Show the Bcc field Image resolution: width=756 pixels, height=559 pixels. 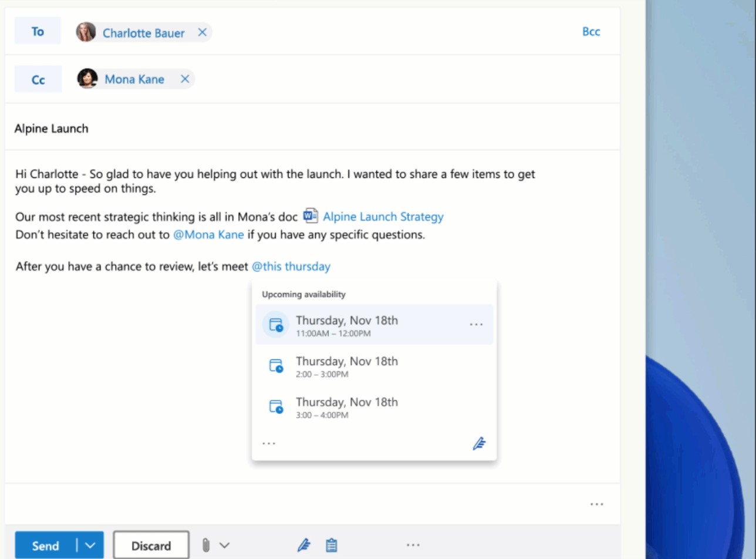point(591,32)
